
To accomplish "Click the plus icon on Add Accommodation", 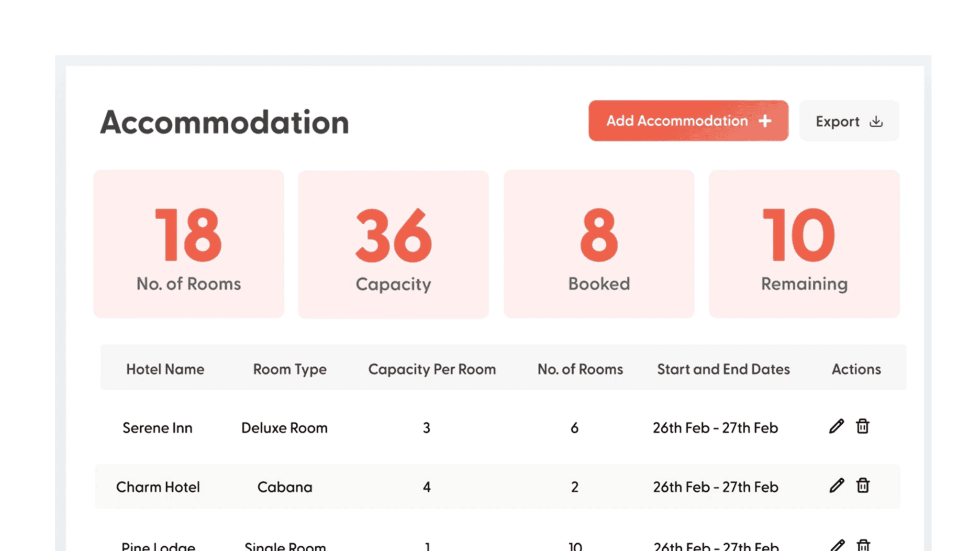I will point(765,121).
